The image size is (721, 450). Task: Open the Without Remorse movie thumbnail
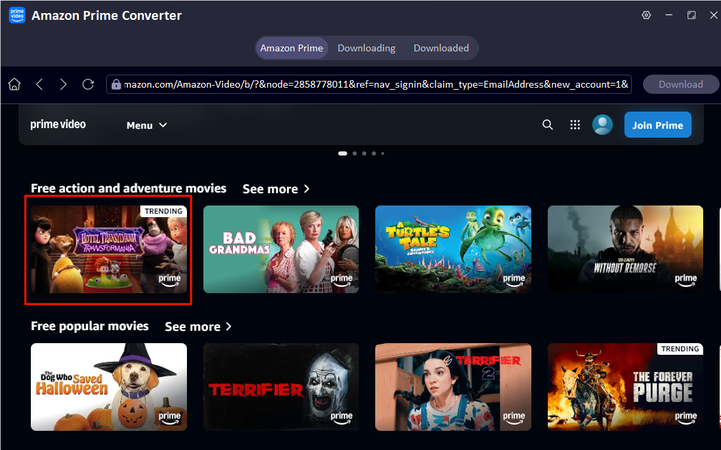pos(625,249)
